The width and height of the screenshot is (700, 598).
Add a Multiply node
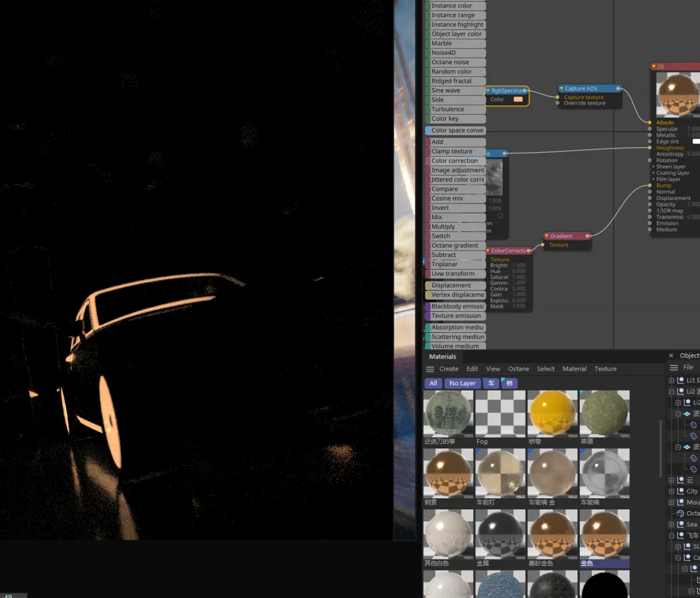pyautogui.click(x=456, y=227)
